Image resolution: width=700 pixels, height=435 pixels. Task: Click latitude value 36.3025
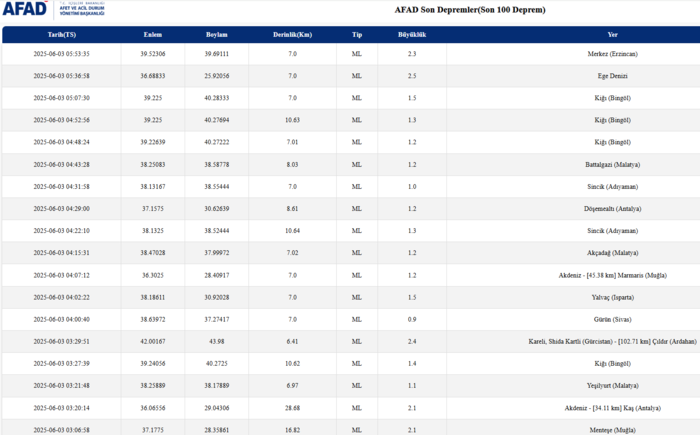153,276
